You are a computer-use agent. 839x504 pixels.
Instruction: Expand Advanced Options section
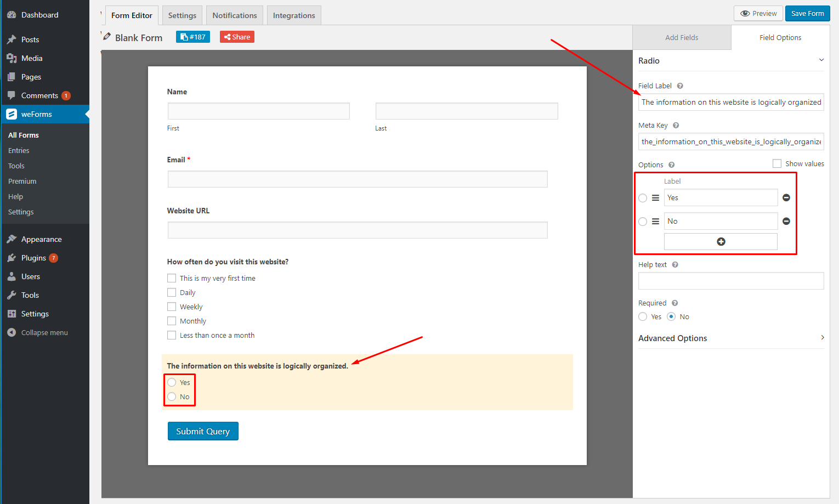pyautogui.click(x=731, y=338)
